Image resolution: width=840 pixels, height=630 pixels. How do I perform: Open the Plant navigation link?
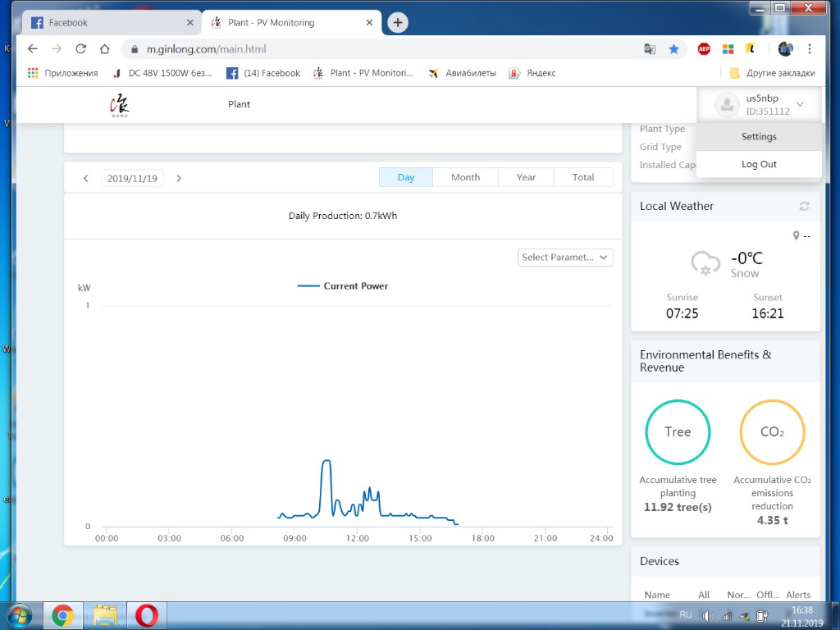tap(239, 104)
